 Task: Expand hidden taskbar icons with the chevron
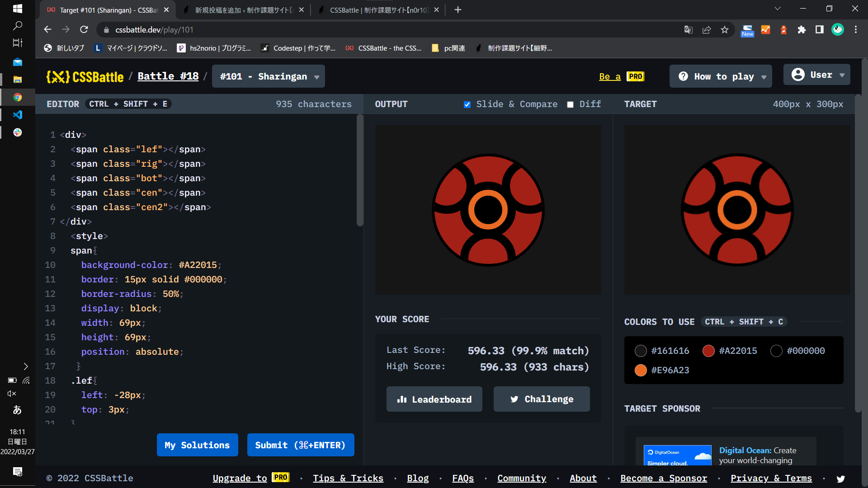(x=25, y=366)
